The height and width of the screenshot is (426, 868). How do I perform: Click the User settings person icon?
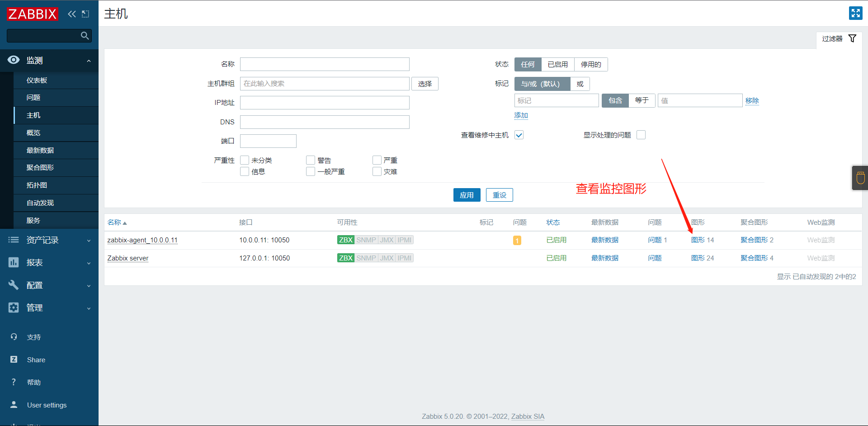[14, 405]
